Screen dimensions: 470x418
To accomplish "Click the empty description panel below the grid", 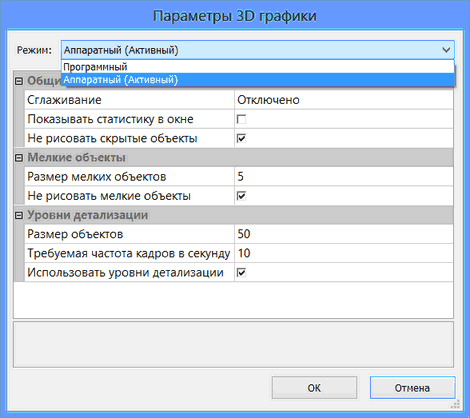I will click(233, 344).
